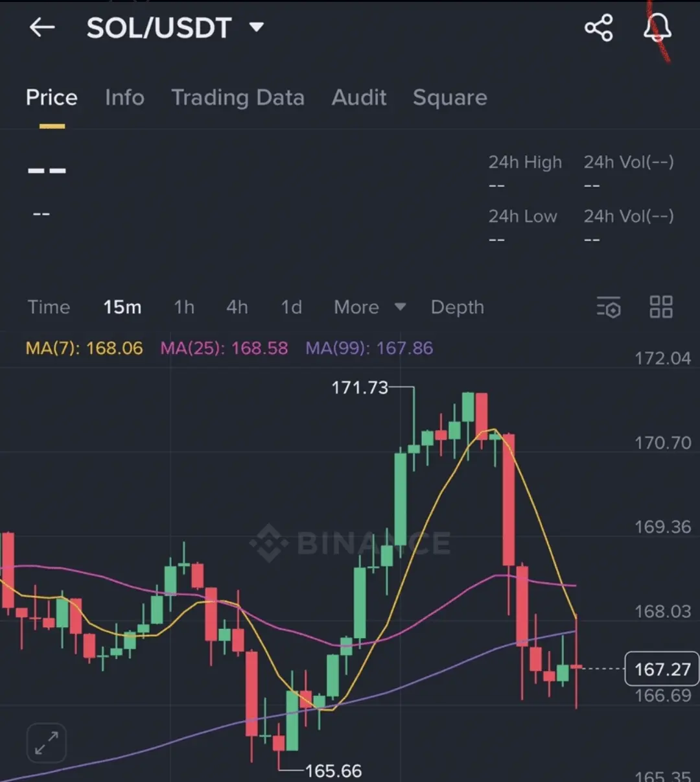Image resolution: width=700 pixels, height=782 pixels.
Task: Select the Time line chart option
Action: tap(49, 307)
